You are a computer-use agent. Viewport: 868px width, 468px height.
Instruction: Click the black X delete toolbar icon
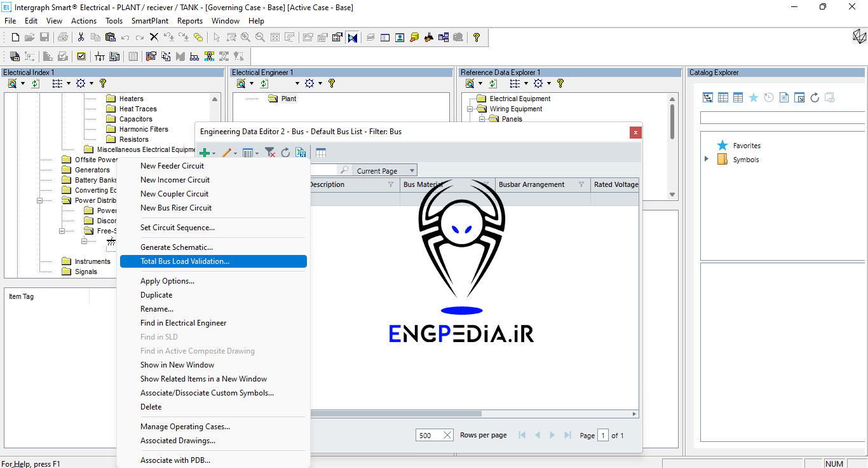[154, 38]
